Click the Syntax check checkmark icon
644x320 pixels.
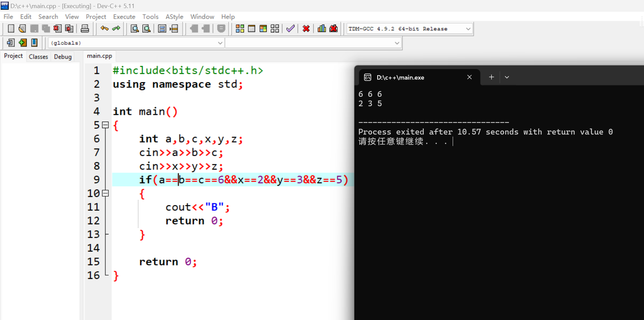pos(290,29)
